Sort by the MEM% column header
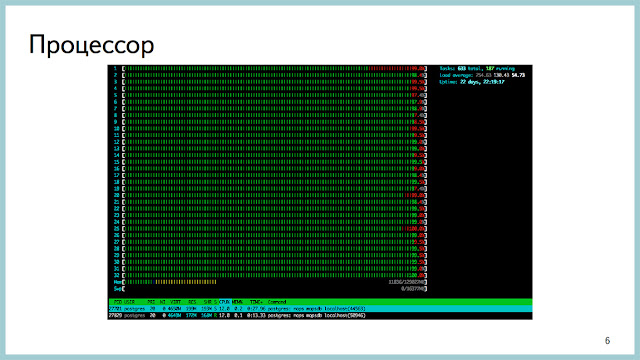 click(237, 302)
